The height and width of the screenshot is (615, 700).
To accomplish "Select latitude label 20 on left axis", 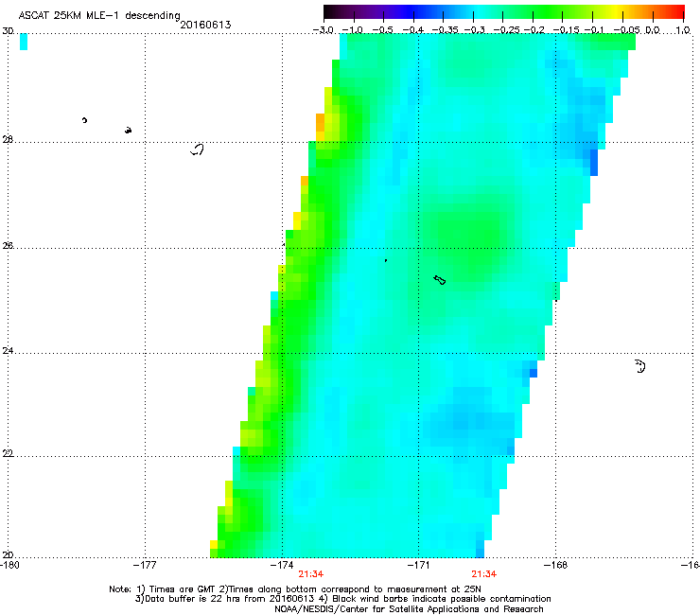I will [x=8, y=555].
